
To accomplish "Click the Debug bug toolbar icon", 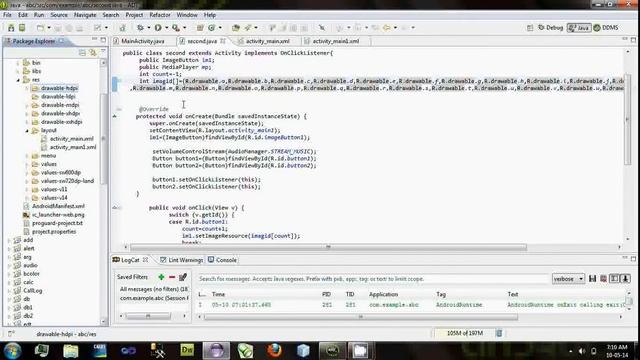I will 140,28.
